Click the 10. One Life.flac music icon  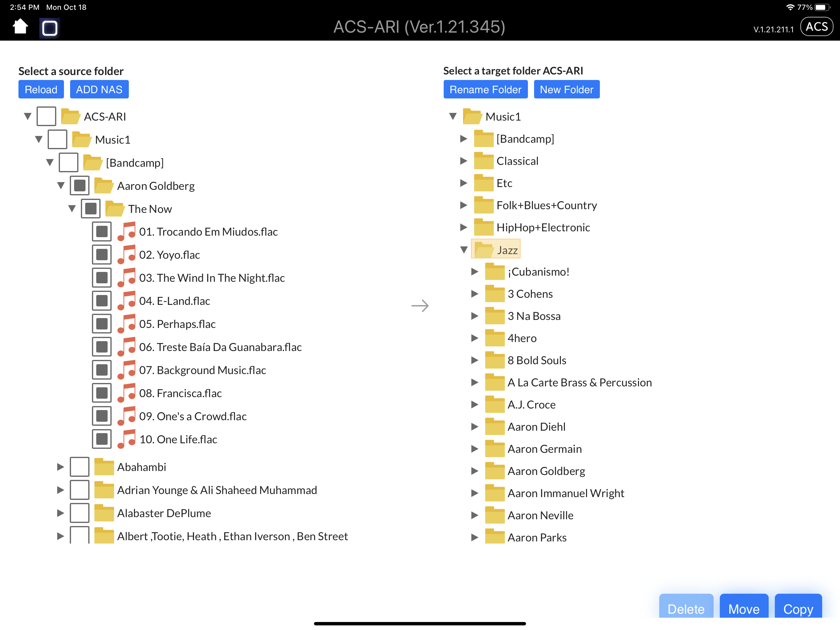[x=126, y=439]
